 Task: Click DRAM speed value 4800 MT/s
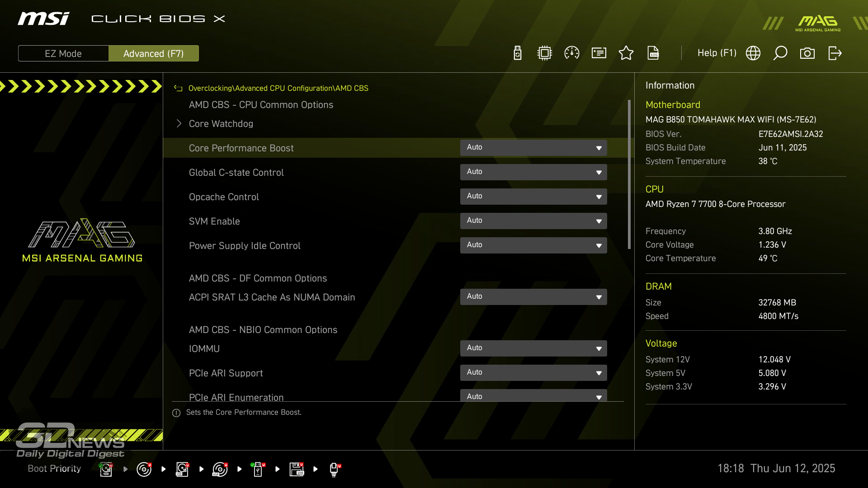click(x=778, y=316)
